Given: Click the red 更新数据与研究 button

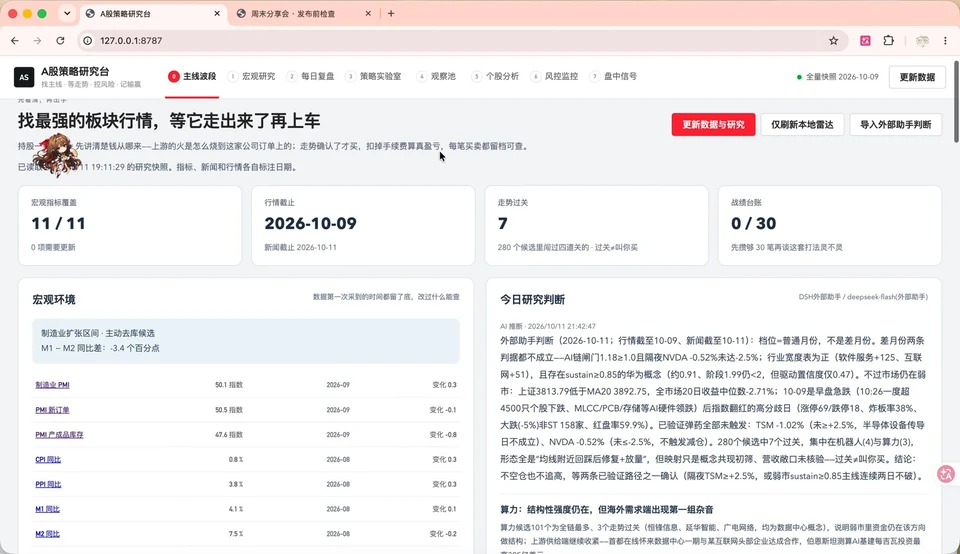Looking at the screenshot, I should (x=713, y=125).
